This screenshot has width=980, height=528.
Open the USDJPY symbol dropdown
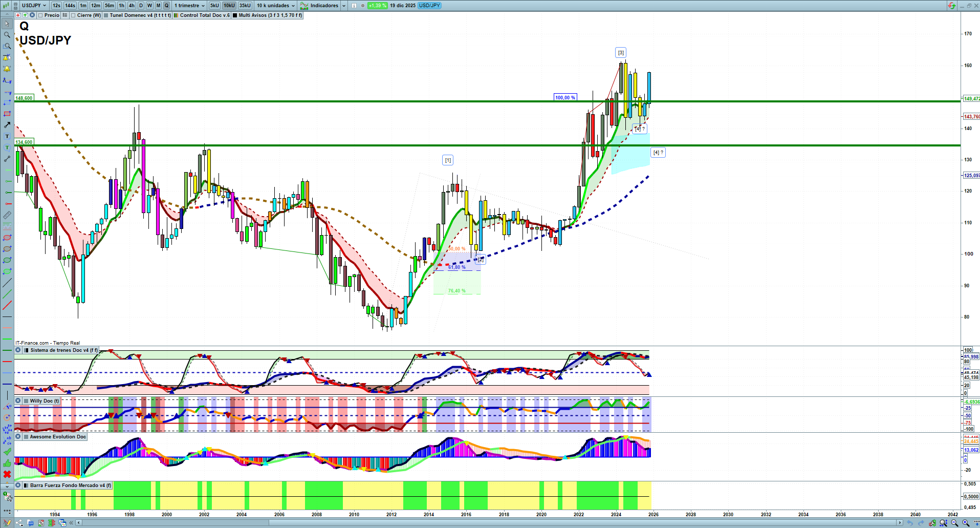pos(34,6)
